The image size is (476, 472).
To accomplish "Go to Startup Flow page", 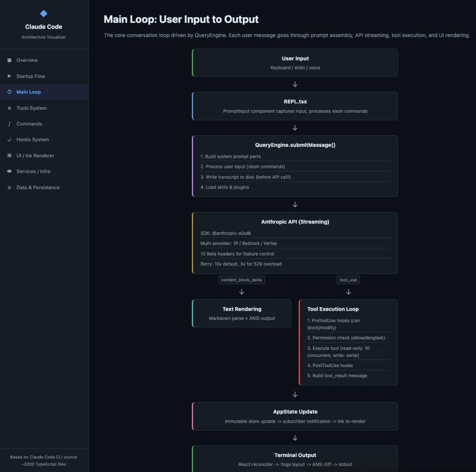I will point(45,76).
